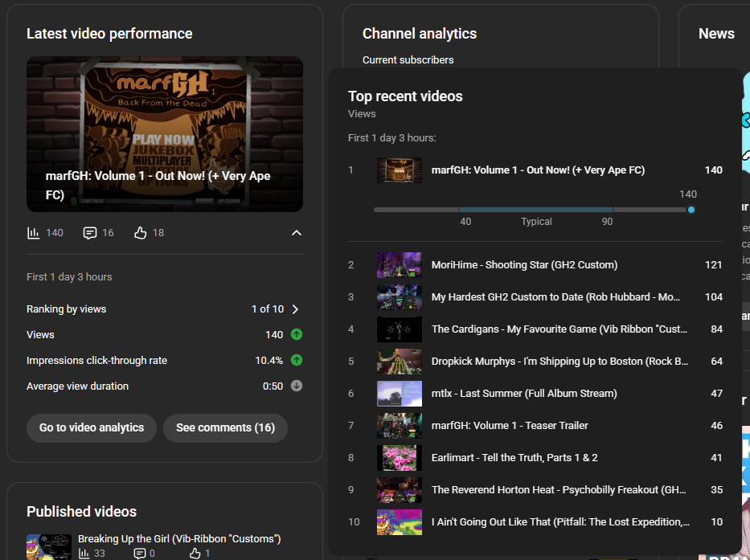Open See comments (16) button
The width and height of the screenshot is (750, 560).
coord(225,427)
